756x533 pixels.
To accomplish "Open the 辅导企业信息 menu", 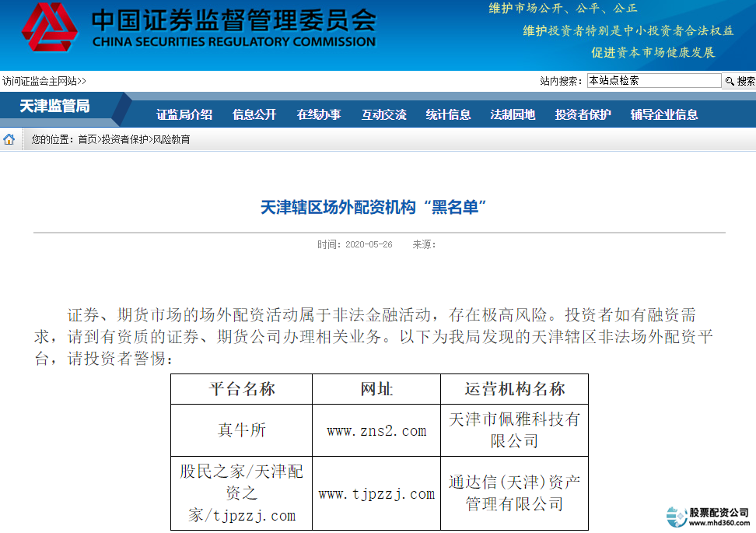I will pyautogui.click(x=664, y=114).
